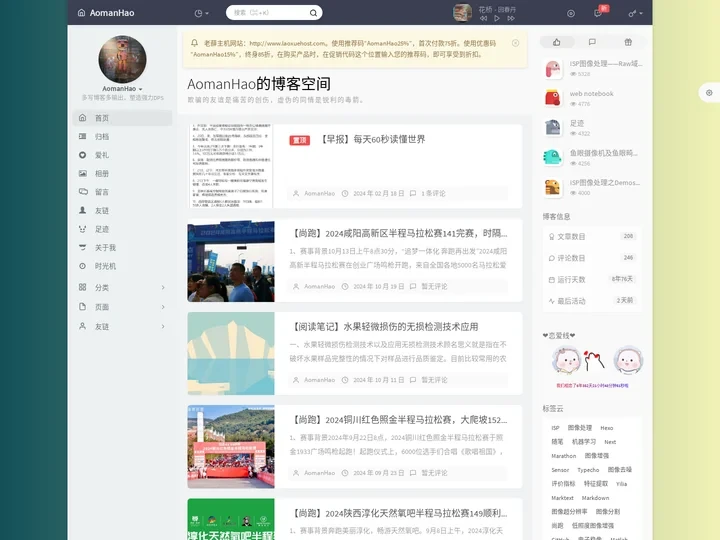The image size is (720, 540).
Task: Open the 2024陕西淳化天然氧吧半程马拉松 post
Action: coord(399,513)
